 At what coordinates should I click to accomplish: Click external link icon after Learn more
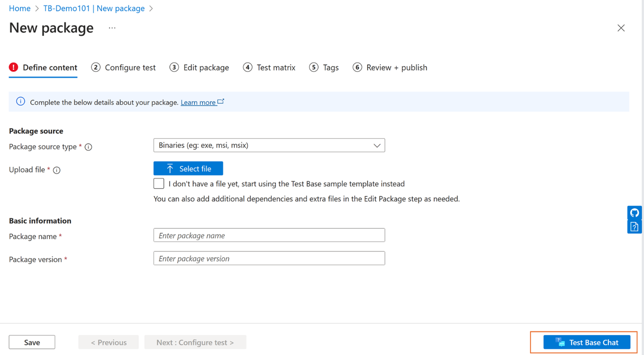(x=221, y=101)
